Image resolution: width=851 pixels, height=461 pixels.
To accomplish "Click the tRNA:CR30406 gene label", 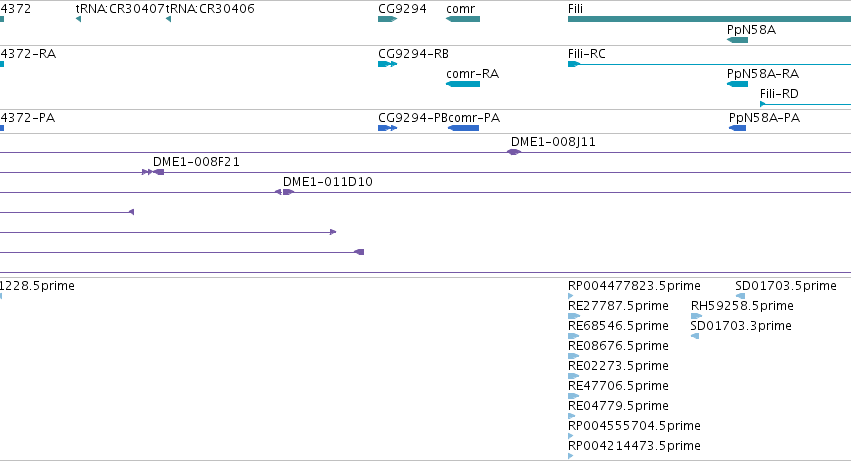I will pyautogui.click(x=210, y=9).
